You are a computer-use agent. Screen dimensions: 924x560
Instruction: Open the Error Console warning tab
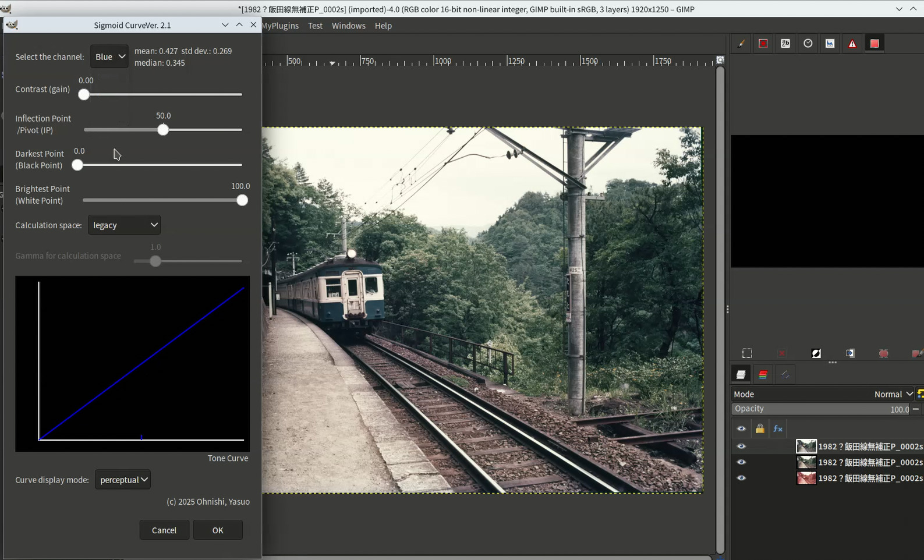[852, 44]
